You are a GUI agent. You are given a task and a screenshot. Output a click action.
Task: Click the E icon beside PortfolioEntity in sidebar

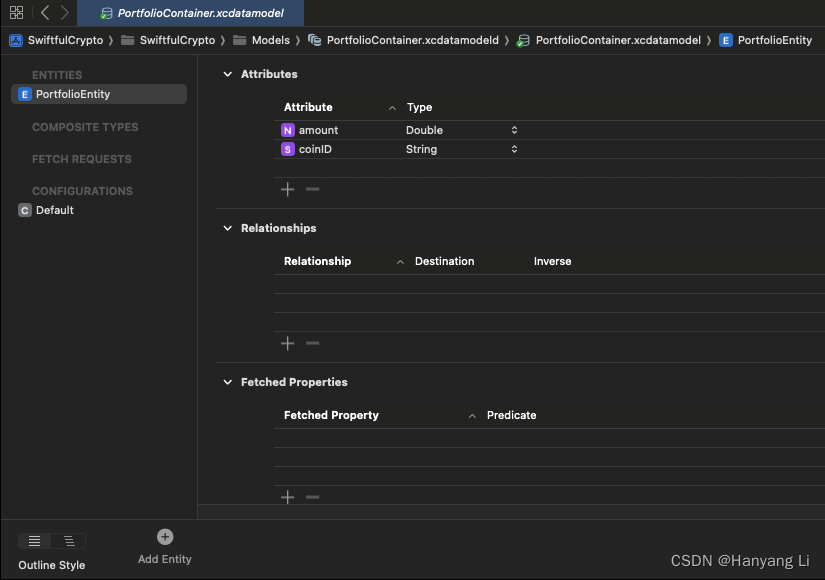(x=25, y=94)
